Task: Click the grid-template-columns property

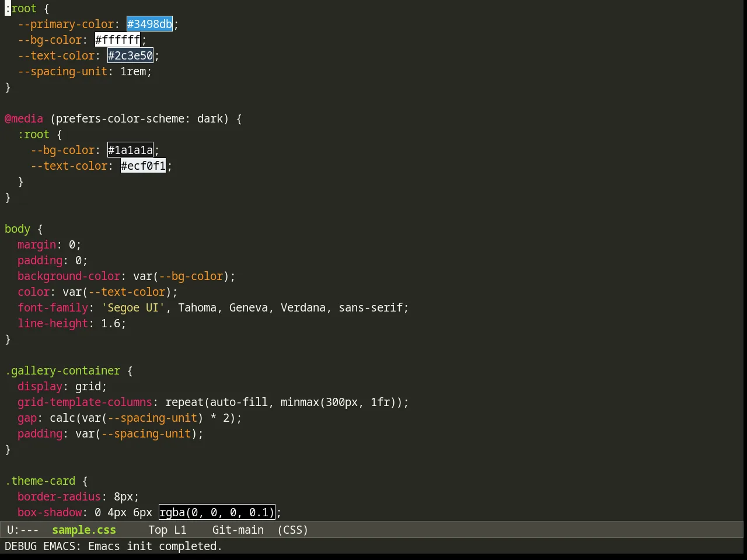Action: click(x=85, y=402)
